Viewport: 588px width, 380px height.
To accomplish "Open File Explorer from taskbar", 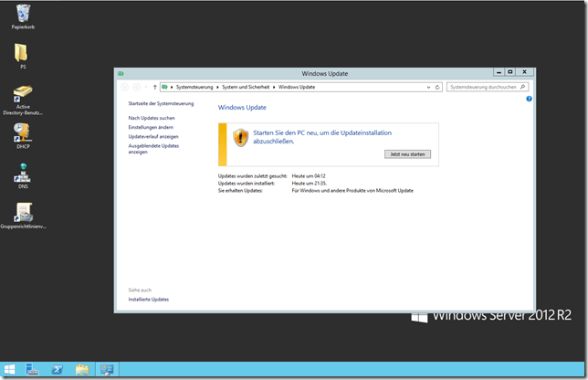I will [x=81, y=369].
